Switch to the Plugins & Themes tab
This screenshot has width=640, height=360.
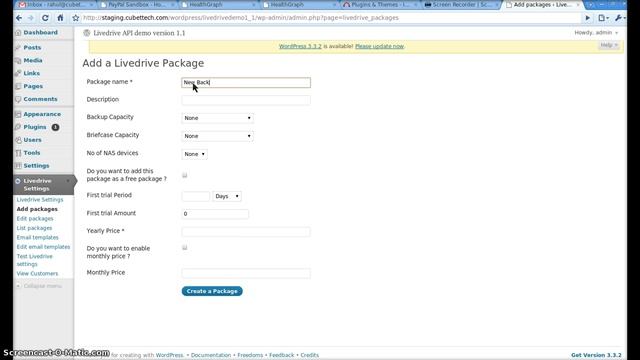coord(380,5)
